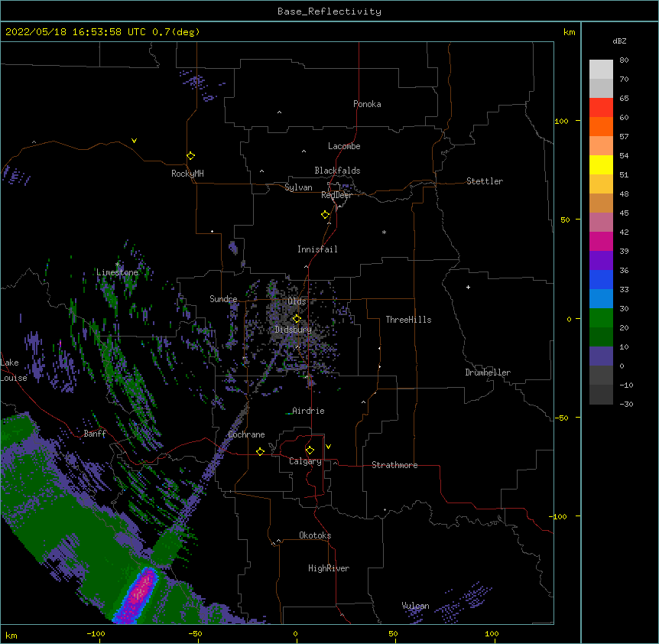This screenshot has width=659, height=644.
Task: Click the white plus marker north of Drumheller
Action: (x=468, y=287)
